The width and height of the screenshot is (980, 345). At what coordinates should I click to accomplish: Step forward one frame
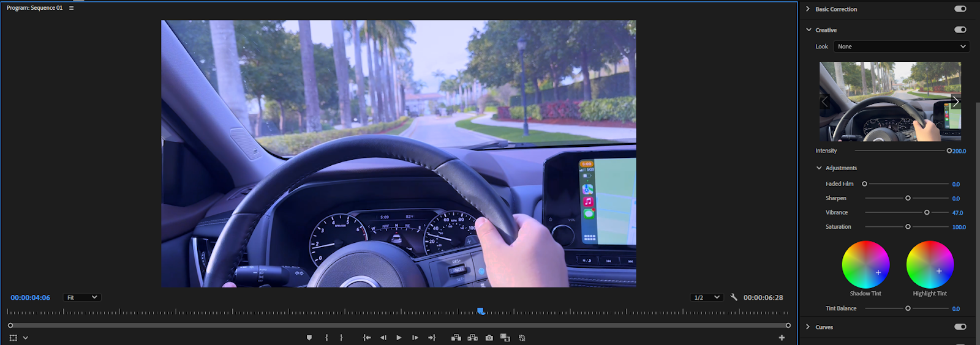pos(415,338)
